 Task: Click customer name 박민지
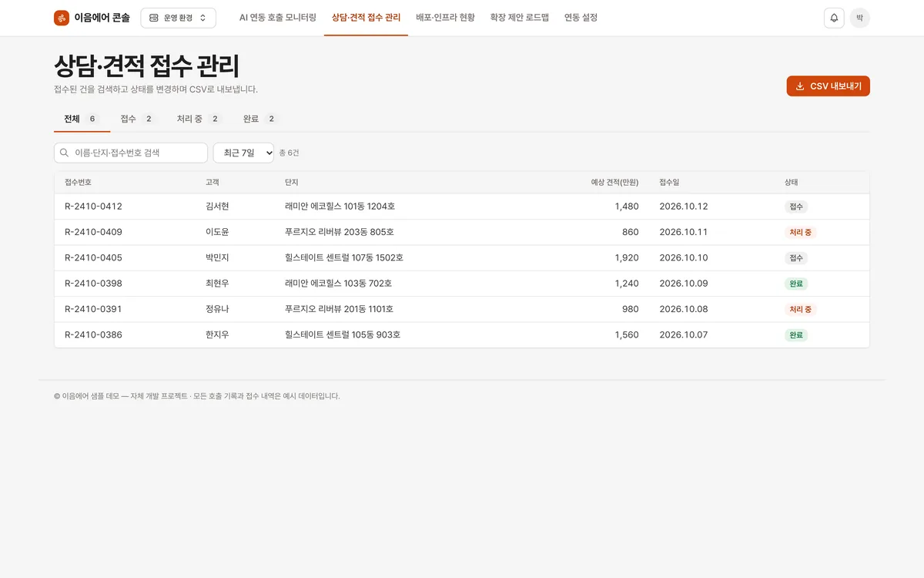pyautogui.click(x=217, y=258)
